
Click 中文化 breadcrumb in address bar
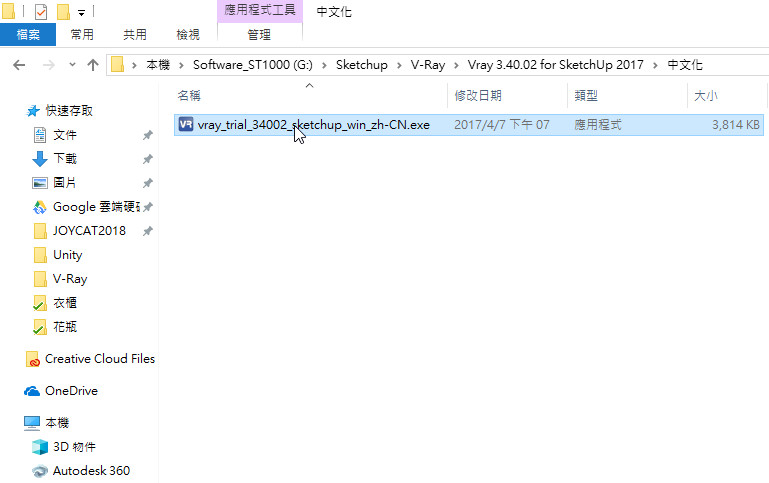[685, 65]
